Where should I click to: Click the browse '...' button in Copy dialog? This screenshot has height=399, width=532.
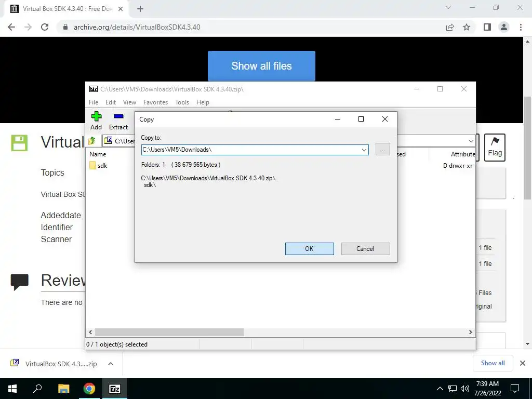point(383,149)
